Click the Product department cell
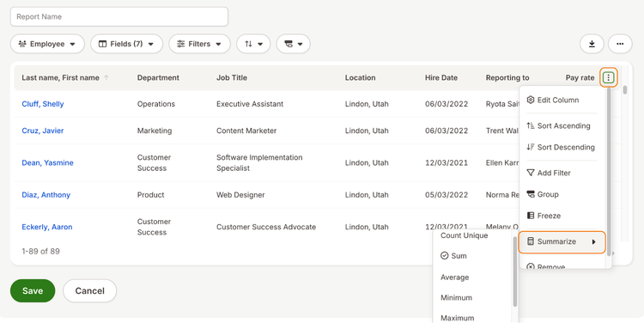Viewport: 644px width, 323px height. click(151, 195)
